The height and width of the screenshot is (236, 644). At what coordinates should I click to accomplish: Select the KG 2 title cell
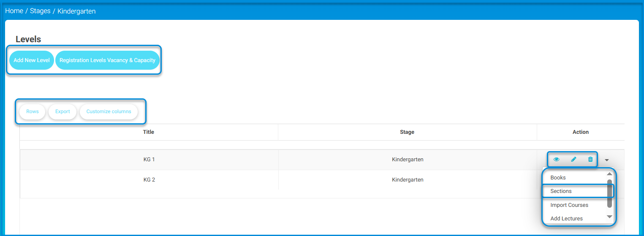click(x=149, y=180)
